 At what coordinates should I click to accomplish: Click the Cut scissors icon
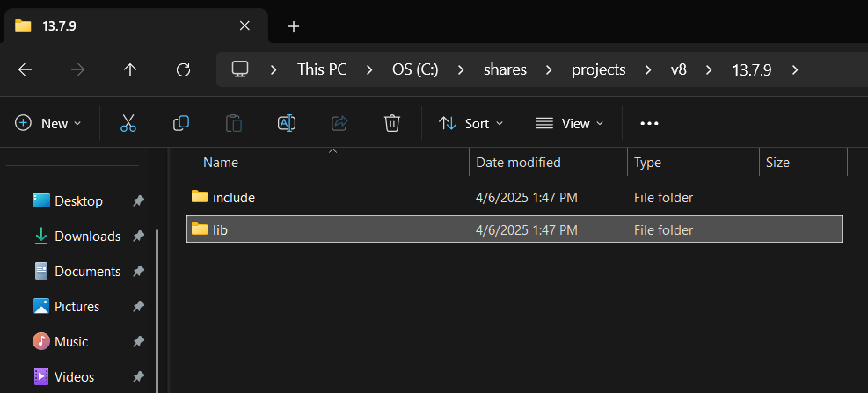pyautogui.click(x=128, y=123)
